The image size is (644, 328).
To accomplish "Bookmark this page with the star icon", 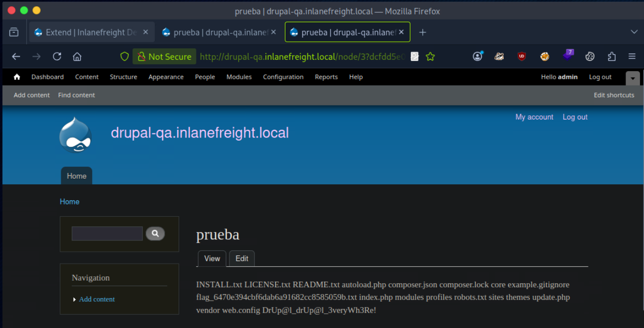I will (x=431, y=57).
